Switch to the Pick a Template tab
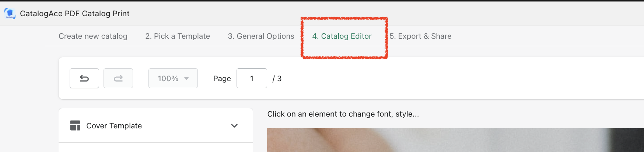644x152 pixels. 178,36
